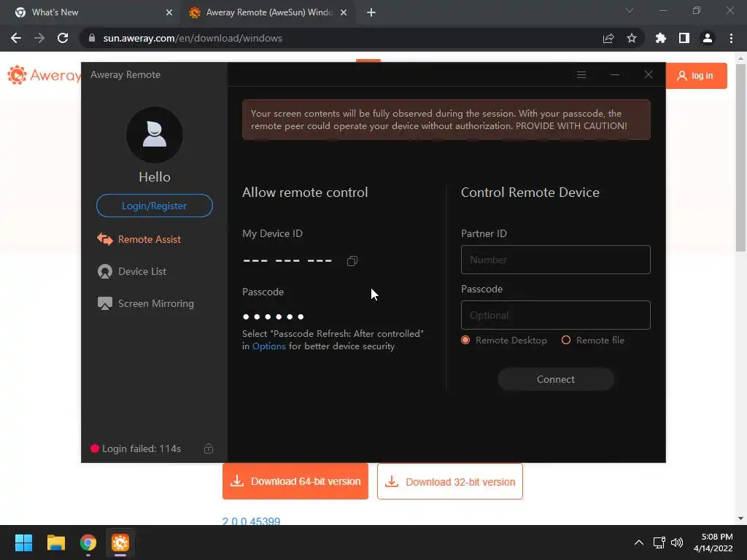This screenshot has width=747, height=560.
Task: Click the web page log in button
Action: 696,76
